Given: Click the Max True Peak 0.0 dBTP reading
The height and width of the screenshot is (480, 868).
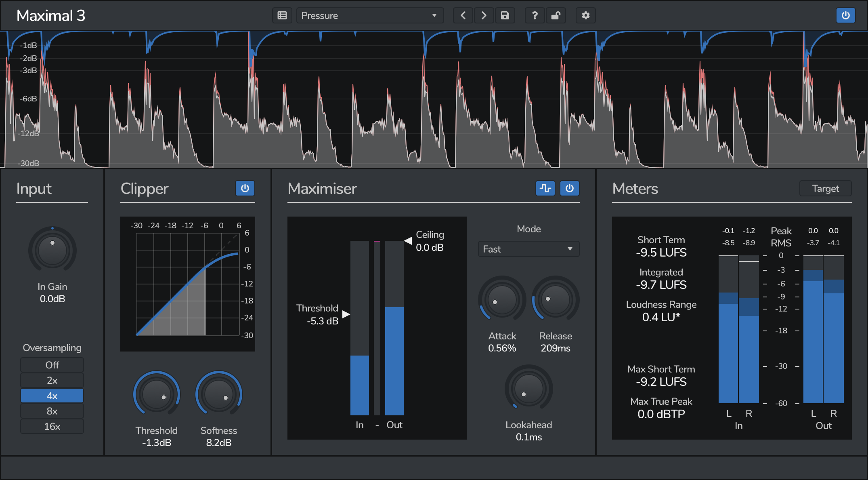Looking at the screenshot, I should click(661, 414).
